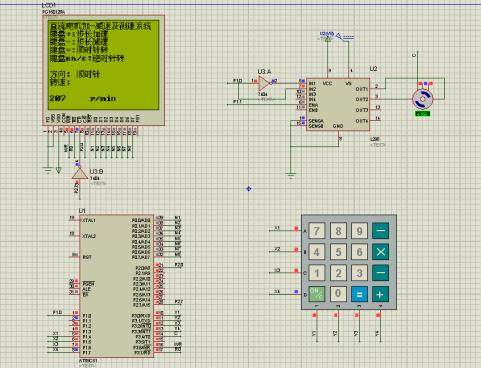
Task: Select the DC motor component
Action: coord(422,99)
